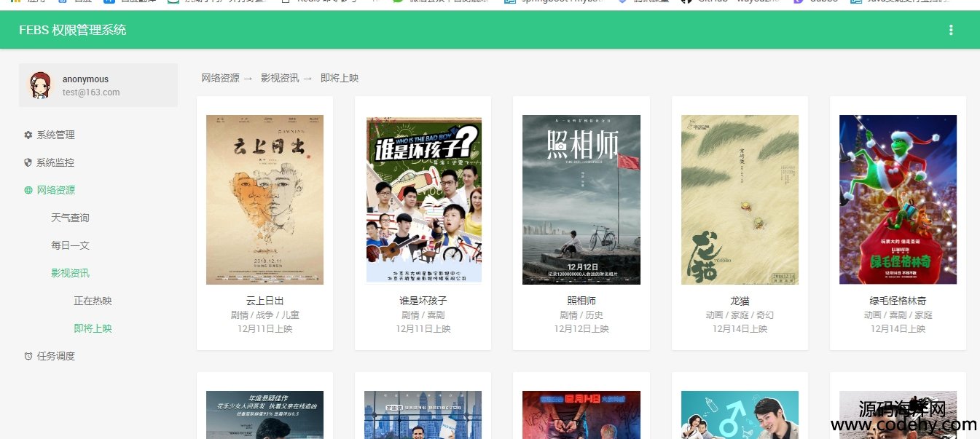
Task: Select 即将上映 in the sidebar
Action: tap(93, 328)
